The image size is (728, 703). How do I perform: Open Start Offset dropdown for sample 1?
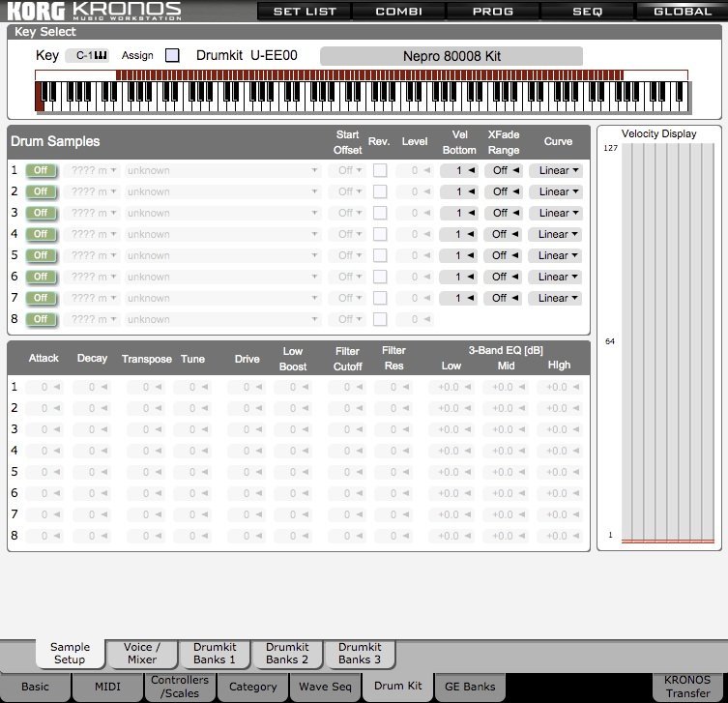(x=346, y=170)
